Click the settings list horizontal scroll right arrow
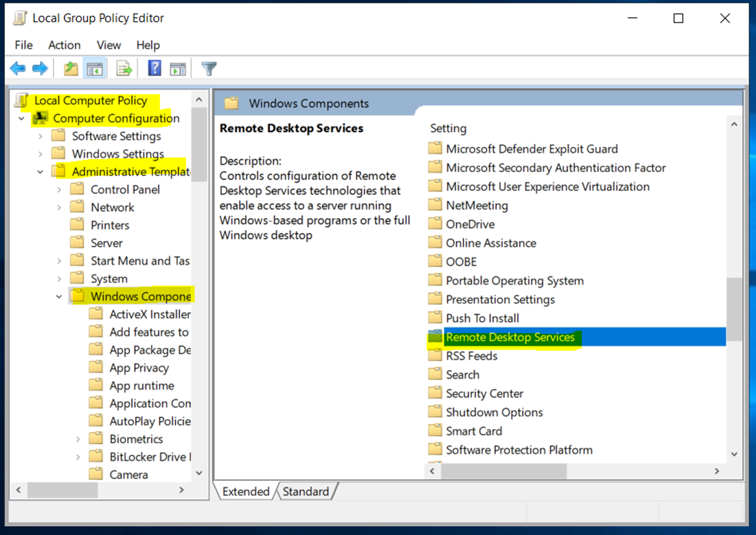This screenshot has height=535, width=756. 716,471
